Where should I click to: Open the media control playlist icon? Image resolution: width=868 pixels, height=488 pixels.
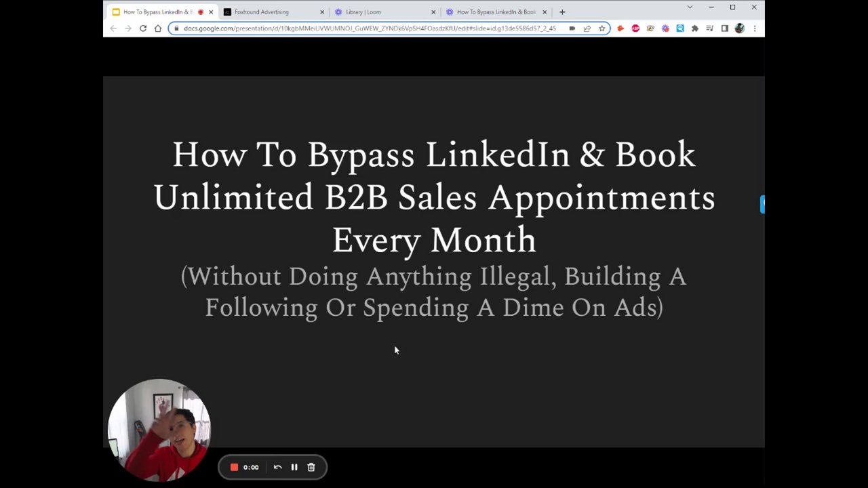coord(710,28)
